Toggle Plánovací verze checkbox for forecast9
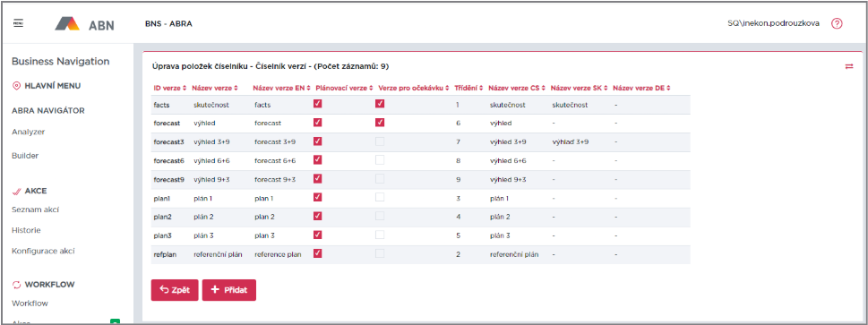868x325 pixels. [318, 178]
